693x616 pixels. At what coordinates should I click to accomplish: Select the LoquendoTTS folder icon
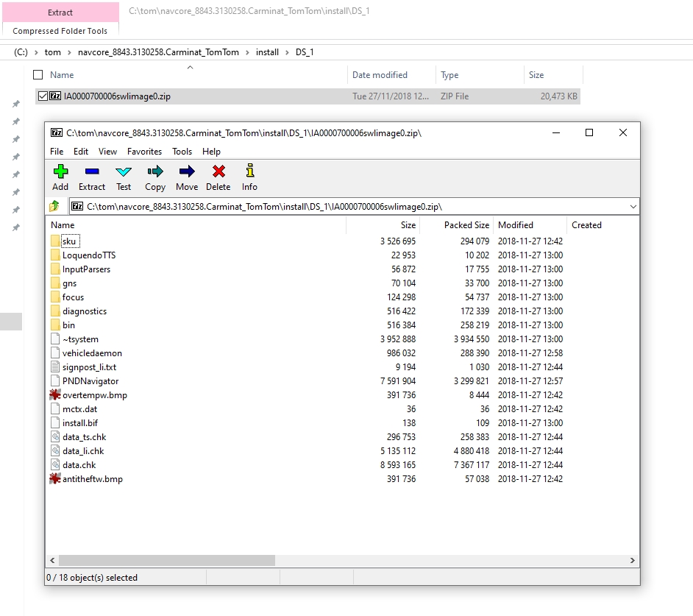[55, 255]
